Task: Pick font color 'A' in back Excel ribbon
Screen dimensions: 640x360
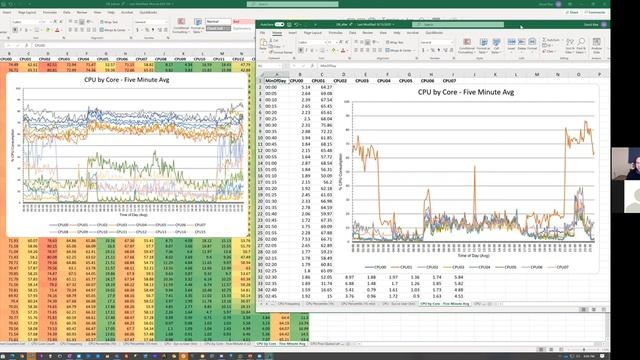Action: (57, 30)
